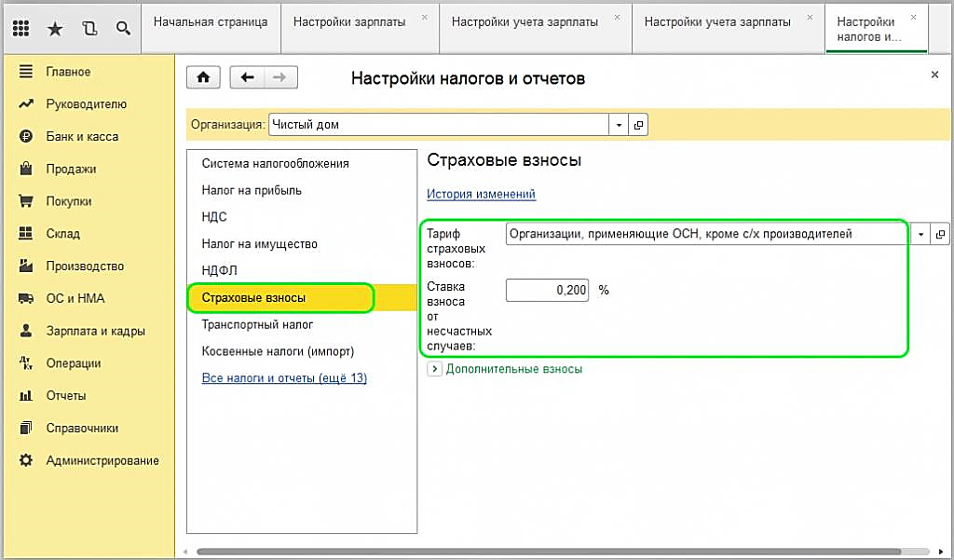
Task: Select Налог на прибыль in the list
Action: click(x=302, y=190)
